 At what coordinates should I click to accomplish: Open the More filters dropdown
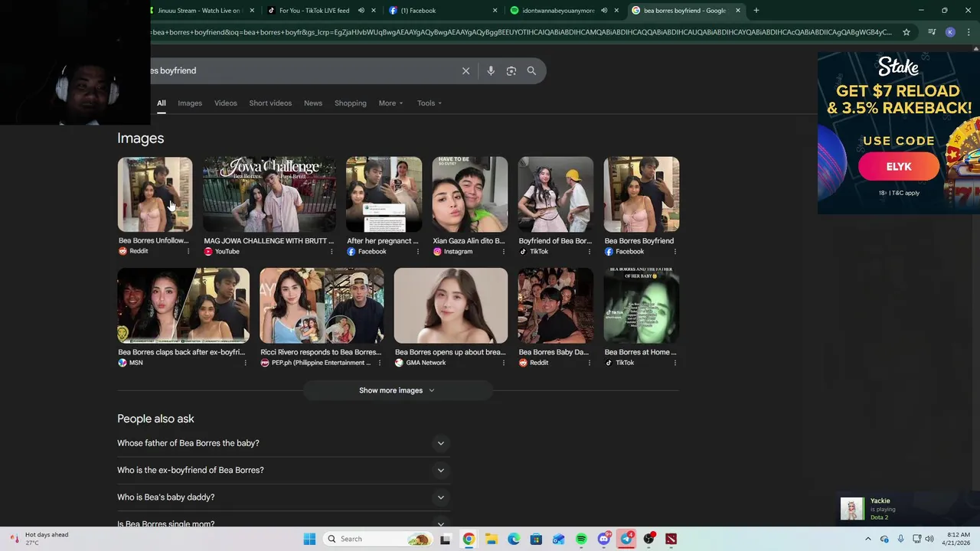click(x=390, y=103)
